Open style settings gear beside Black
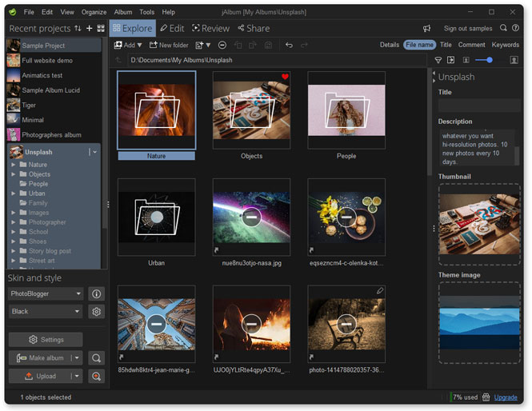The height and width of the screenshot is (411, 532). pos(97,312)
